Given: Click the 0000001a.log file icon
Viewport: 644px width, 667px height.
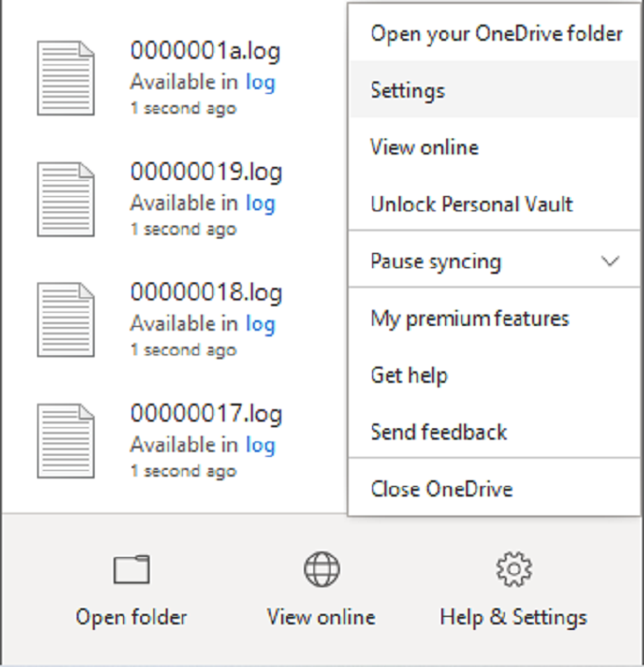Looking at the screenshot, I should click(66, 78).
